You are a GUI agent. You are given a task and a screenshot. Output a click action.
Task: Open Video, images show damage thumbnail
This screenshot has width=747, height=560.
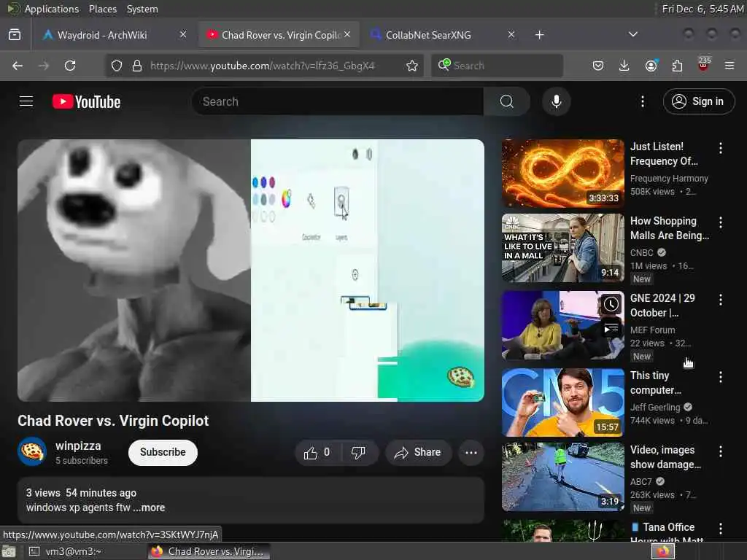(562, 477)
